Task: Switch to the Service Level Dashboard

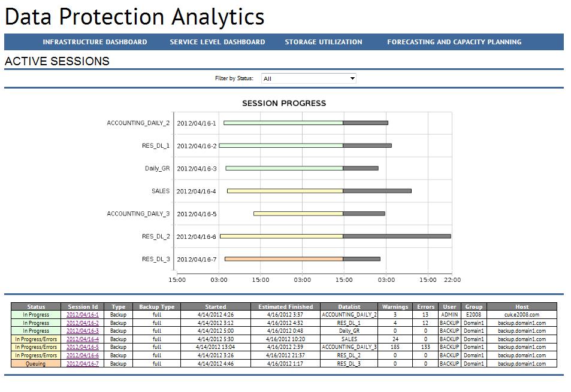Action: (217, 42)
